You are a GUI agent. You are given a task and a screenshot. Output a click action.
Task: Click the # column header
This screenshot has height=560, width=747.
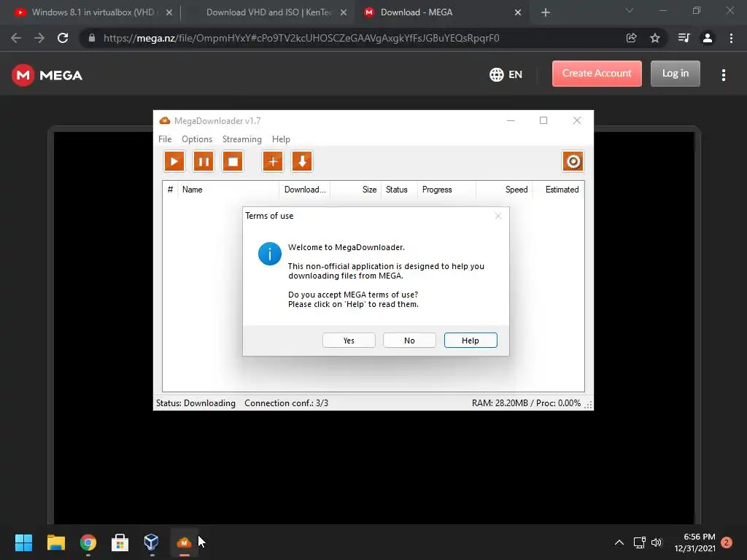[x=170, y=190]
